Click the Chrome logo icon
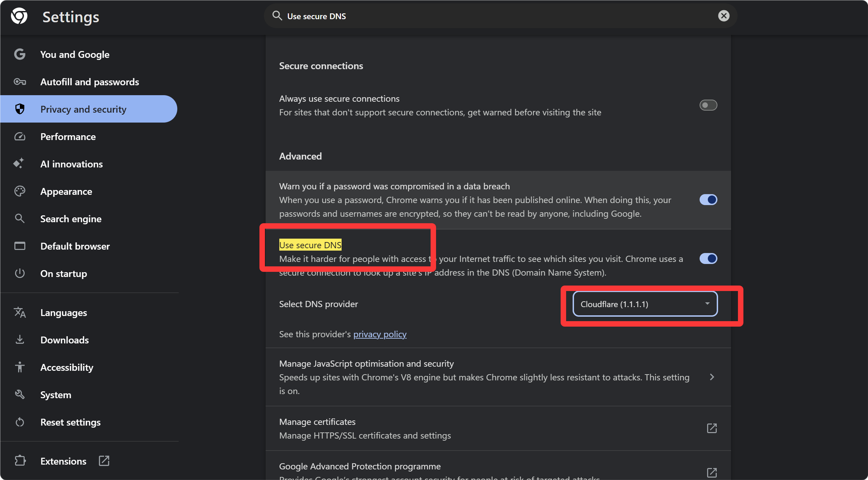Screen dimensions: 868x480 (x=19, y=16)
